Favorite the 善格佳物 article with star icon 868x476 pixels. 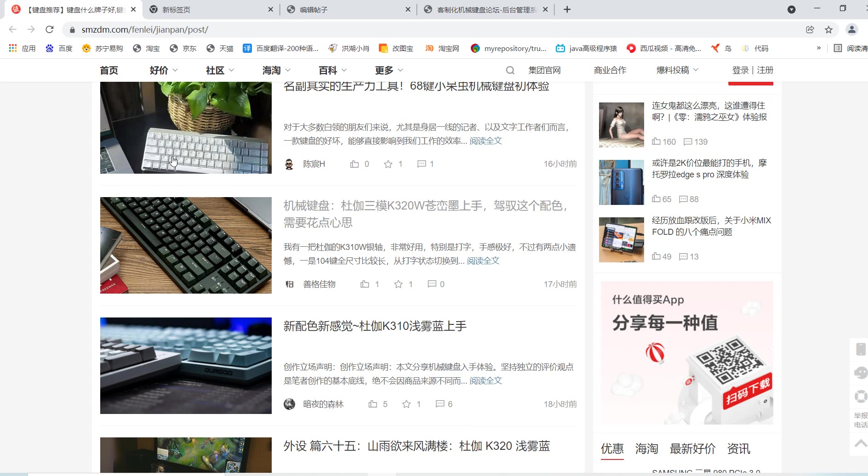[x=399, y=284]
